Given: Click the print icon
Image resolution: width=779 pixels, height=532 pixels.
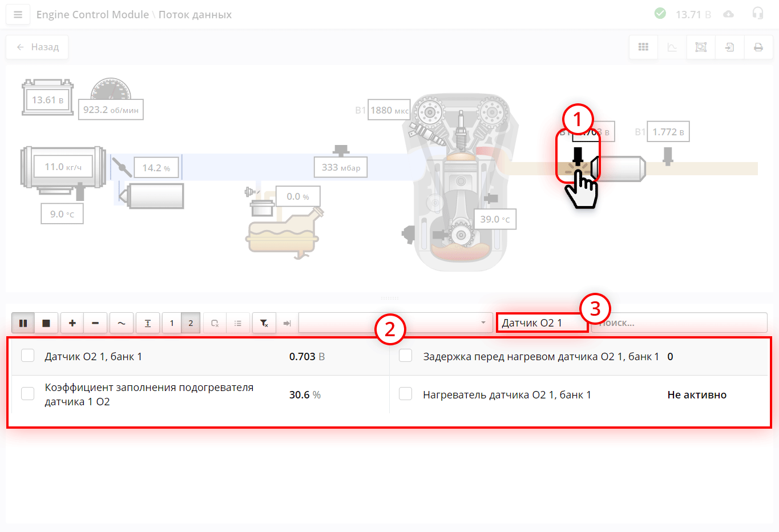Looking at the screenshot, I should tap(758, 47).
